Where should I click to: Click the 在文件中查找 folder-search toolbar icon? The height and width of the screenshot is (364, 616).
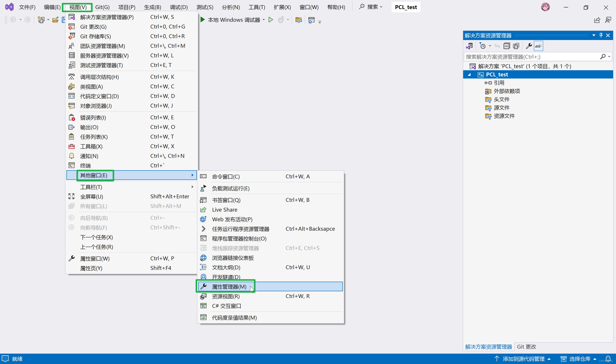pos(298,20)
